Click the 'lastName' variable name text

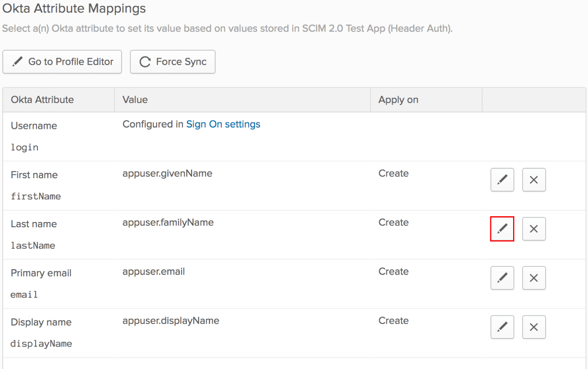pyautogui.click(x=33, y=246)
